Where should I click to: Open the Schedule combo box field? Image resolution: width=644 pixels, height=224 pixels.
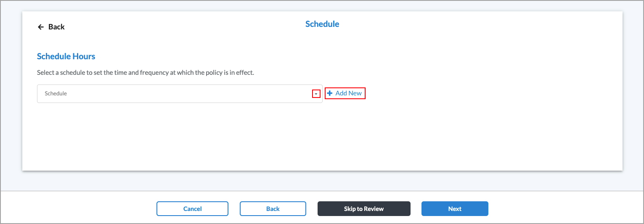click(x=177, y=94)
